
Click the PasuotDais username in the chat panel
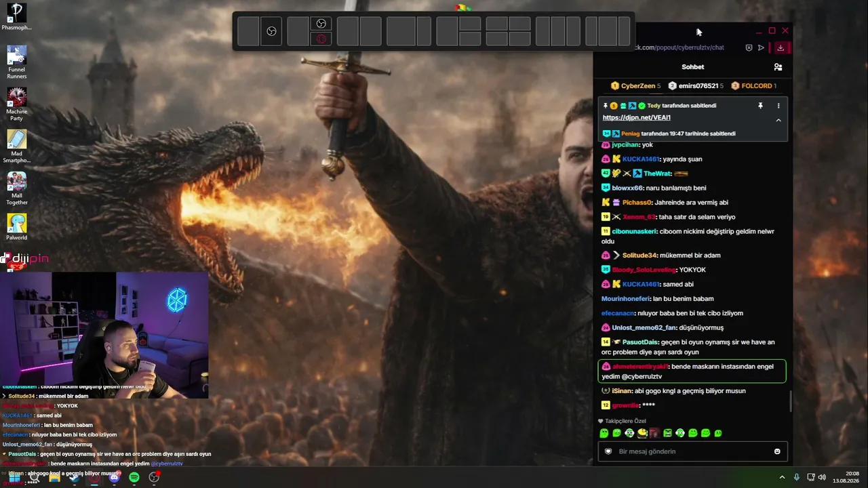coord(640,342)
